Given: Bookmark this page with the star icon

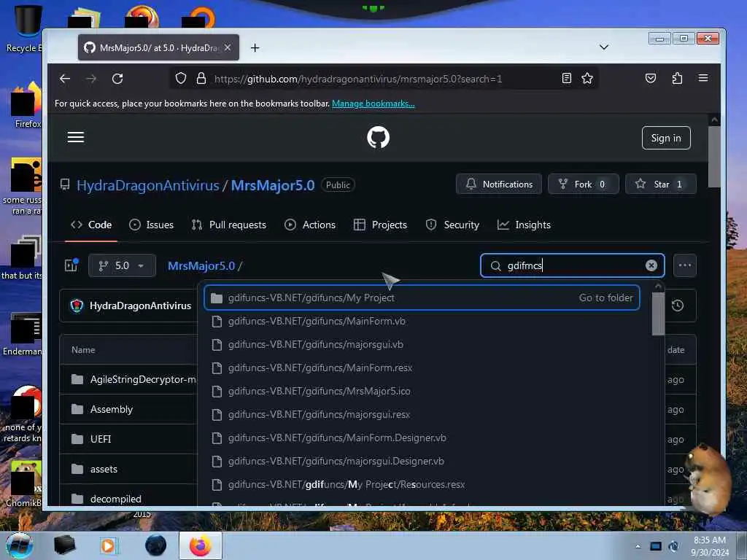Looking at the screenshot, I should coord(587,78).
